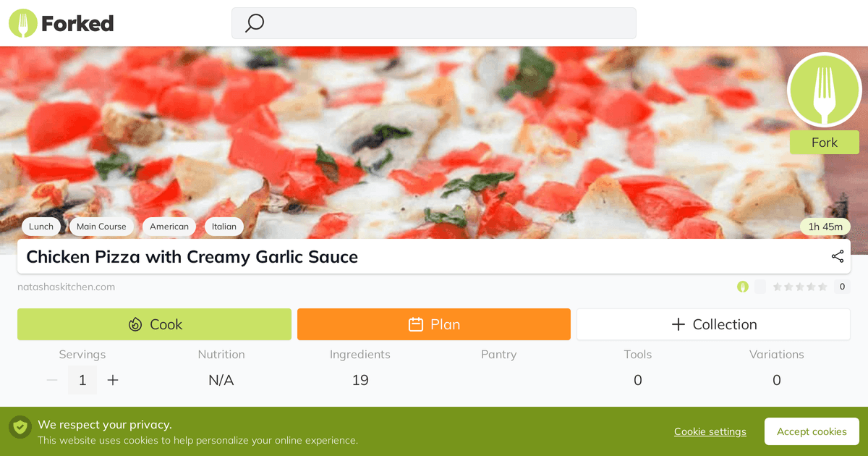Click the share icon beside the recipe title
The width and height of the screenshot is (868, 456).
pos(838,256)
